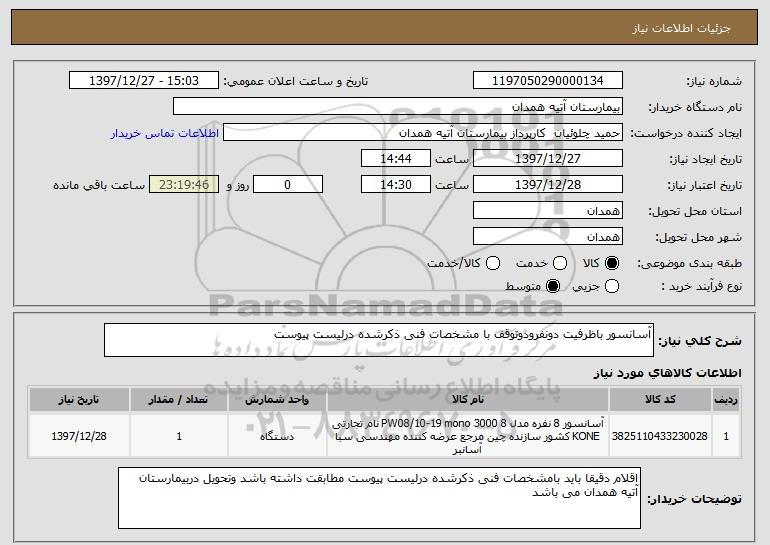Click the creation time field 14:44
The width and height of the screenshot is (770, 545).
pos(396,159)
